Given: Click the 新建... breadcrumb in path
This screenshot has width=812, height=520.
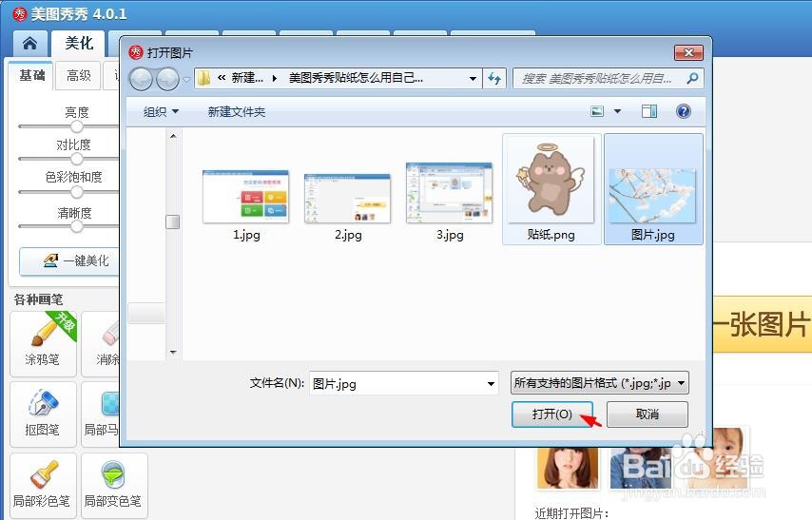Looking at the screenshot, I should tap(247, 78).
